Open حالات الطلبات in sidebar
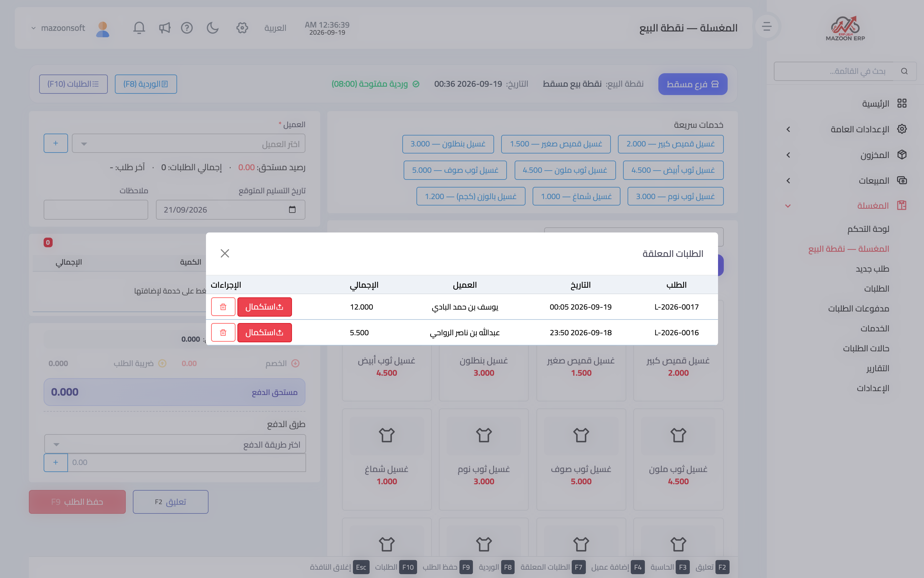Screen dimensions: 924x578 [x=866, y=348]
